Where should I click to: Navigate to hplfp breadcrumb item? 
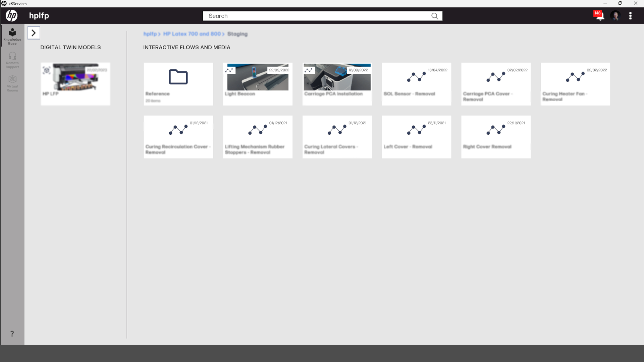tap(150, 34)
